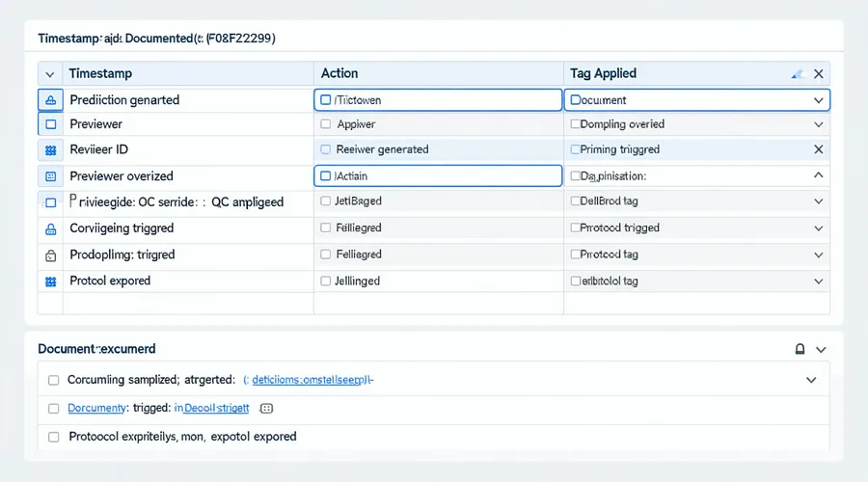Check the Dorcumenty: trigged checkbox
Image resolution: width=868 pixels, height=482 pixels.
[x=53, y=409]
